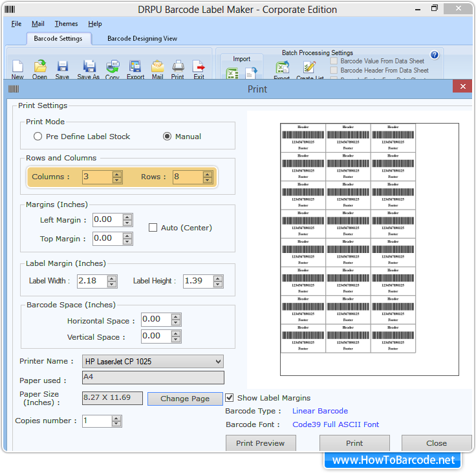Click the Rows value input field
The image size is (476, 473).
(188, 177)
